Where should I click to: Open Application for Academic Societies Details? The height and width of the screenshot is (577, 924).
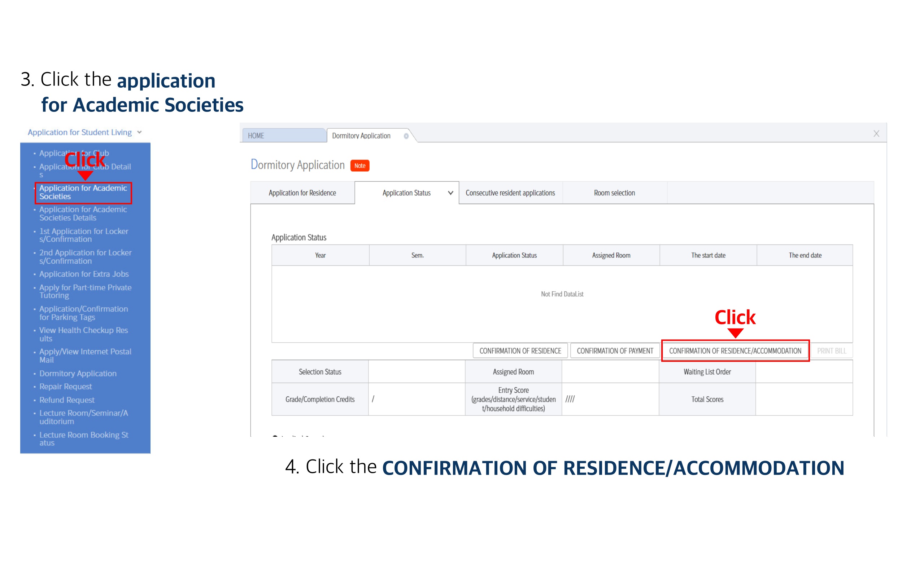pyautogui.click(x=83, y=214)
